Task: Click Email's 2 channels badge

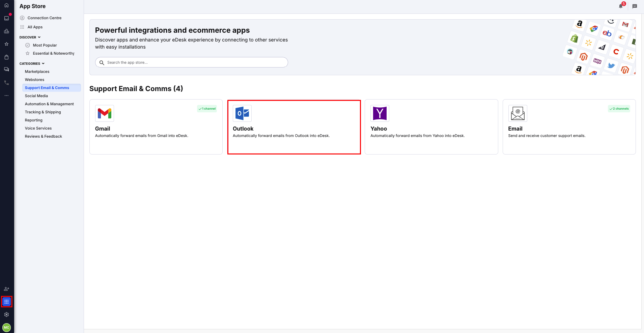Action: click(619, 109)
